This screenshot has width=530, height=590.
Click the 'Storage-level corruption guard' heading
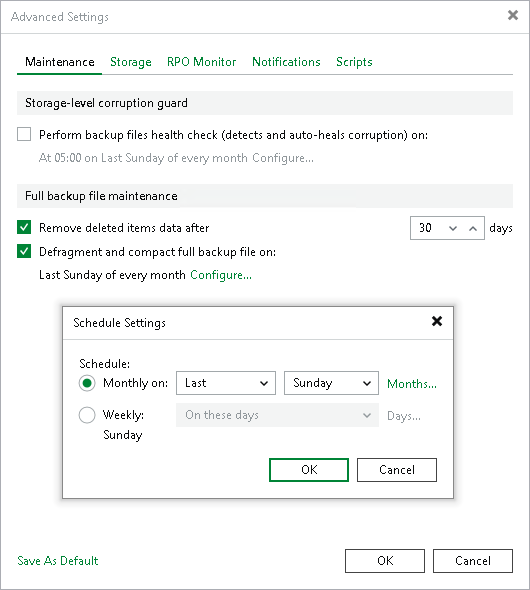106,103
